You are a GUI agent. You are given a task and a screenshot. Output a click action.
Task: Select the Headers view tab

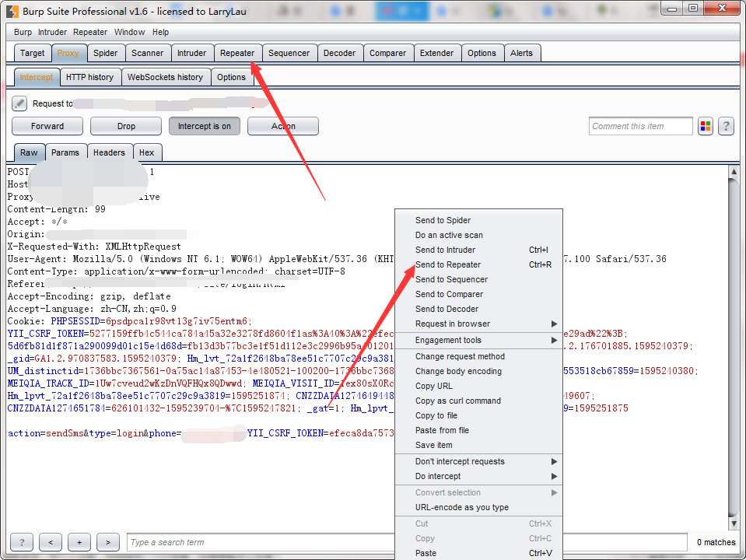click(109, 152)
